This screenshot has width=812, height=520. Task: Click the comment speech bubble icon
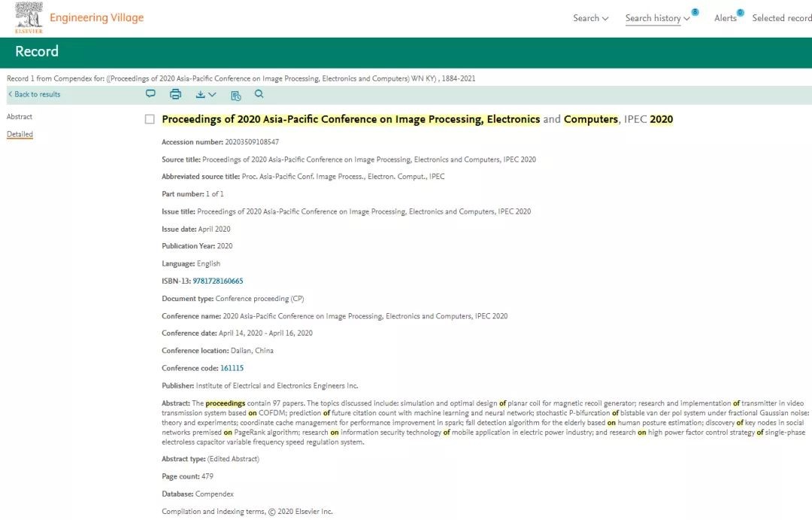click(150, 94)
